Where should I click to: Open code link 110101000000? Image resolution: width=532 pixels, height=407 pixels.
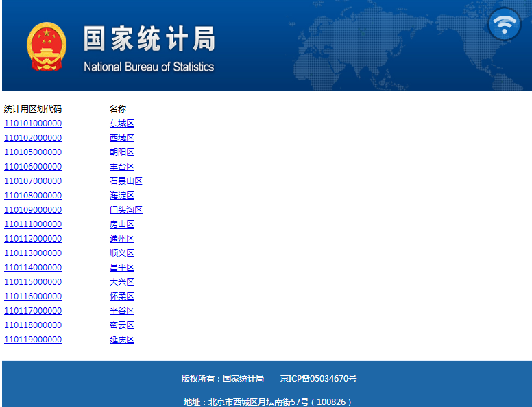[x=33, y=124]
